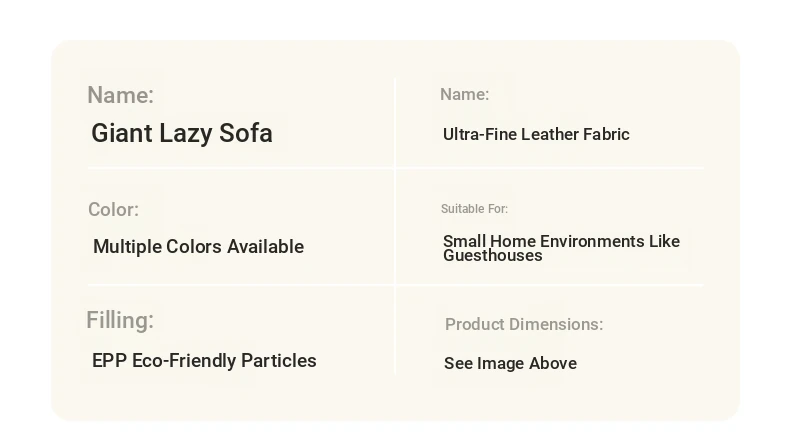The image size is (790, 444).
Task: Click the "Color:" label
Action: tap(113, 210)
